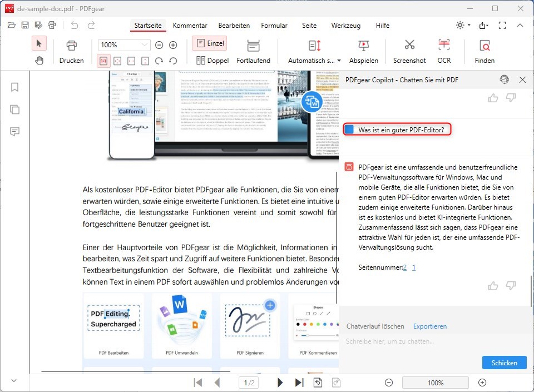Collapse the ribbon with the chevron

(520, 25)
